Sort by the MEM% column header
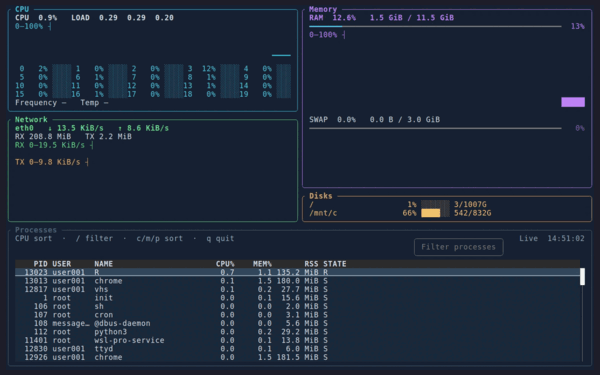The height and width of the screenshot is (375, 600). 262,264
